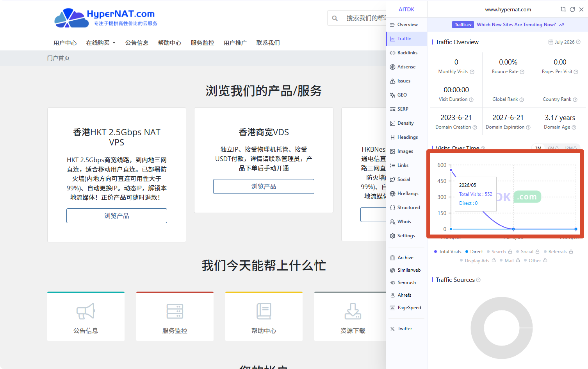Screen dimensions: 588x369
Task: Select the 3M time range tab
Action: click(538, 148)
